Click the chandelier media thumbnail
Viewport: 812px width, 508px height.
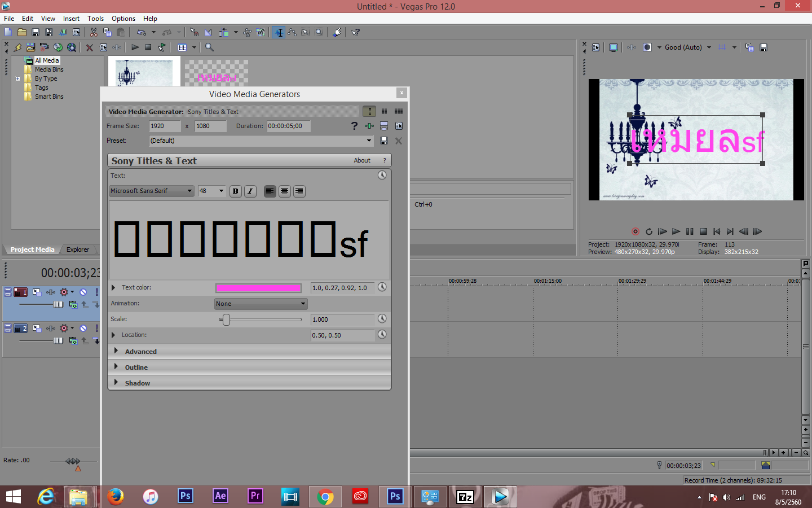tap(144, 73)
